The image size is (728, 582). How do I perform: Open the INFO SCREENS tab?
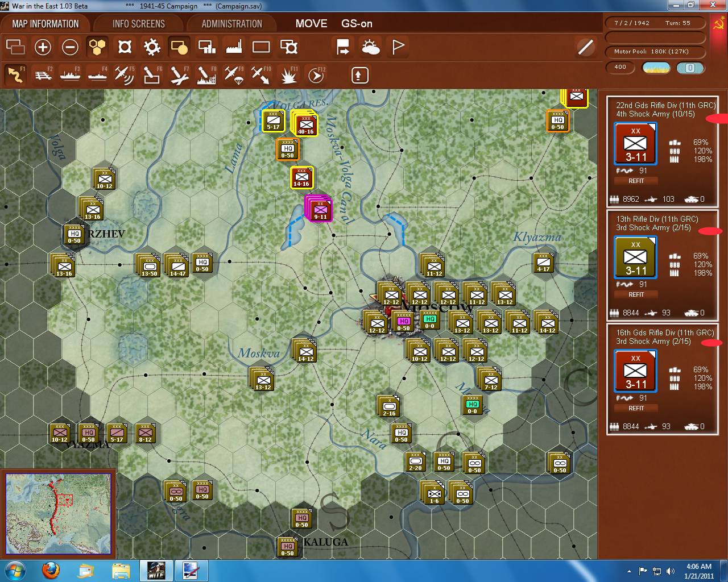click(139, 24)
